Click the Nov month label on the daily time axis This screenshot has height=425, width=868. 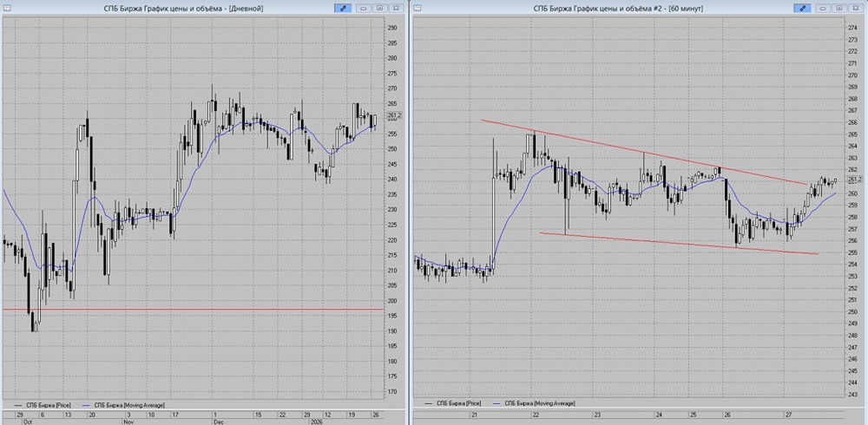pos(129,422)
